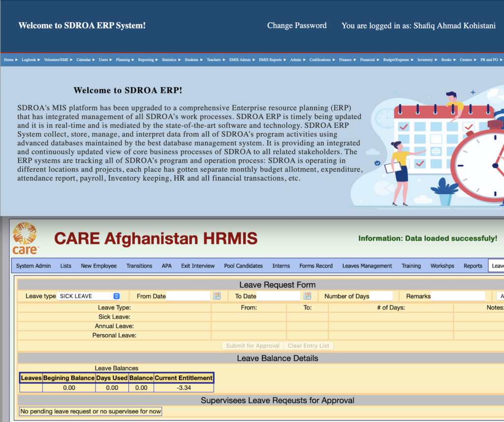Click the Home menu item

(x=11, y=60)
